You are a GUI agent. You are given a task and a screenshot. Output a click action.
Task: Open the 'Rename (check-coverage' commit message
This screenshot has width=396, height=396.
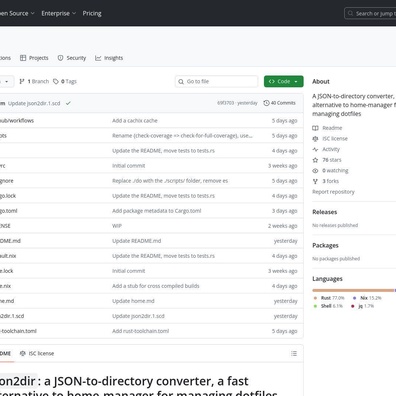182,136
